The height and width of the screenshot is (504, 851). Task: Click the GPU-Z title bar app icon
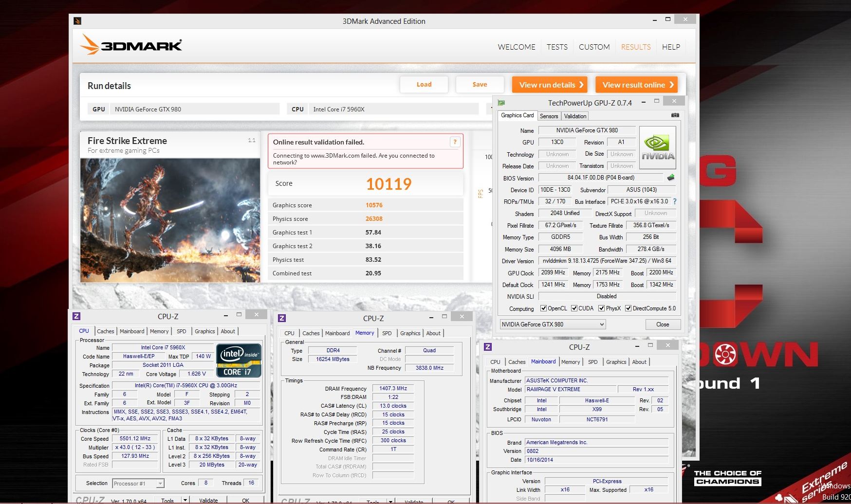coord(501,103)
